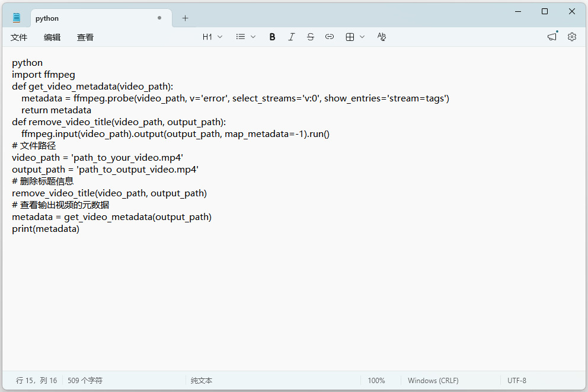Insert a hyperlink
The height and width of the screenshot is (392, 588).
pyautogui.click(x=329, y=37)
